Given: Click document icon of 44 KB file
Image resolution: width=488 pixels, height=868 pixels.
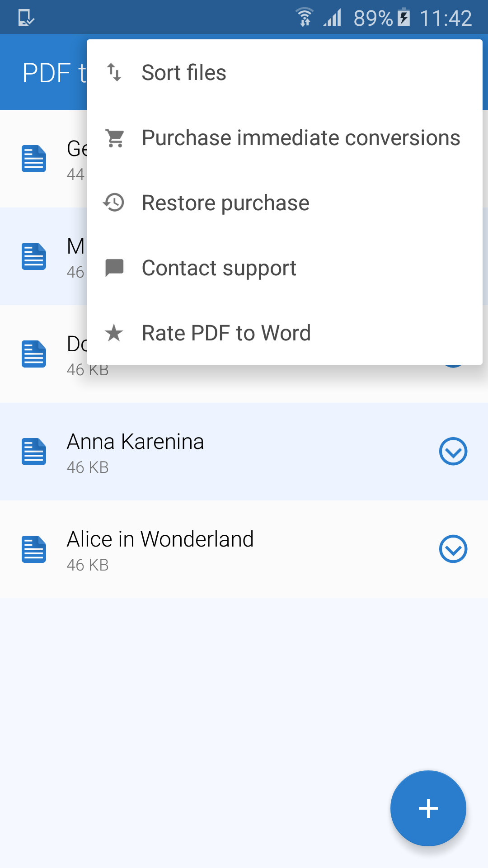Looking at the screenshot, I should pos(34,159).
